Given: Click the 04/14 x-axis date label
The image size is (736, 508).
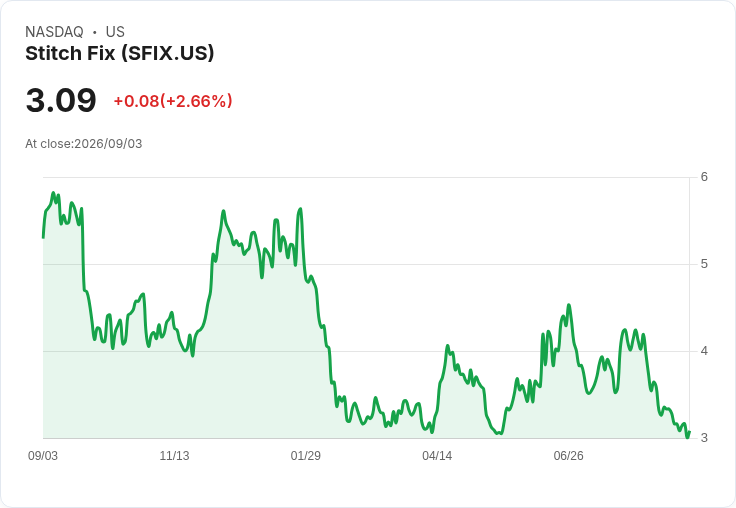Looking at the screenshot, I should [437, 455].
